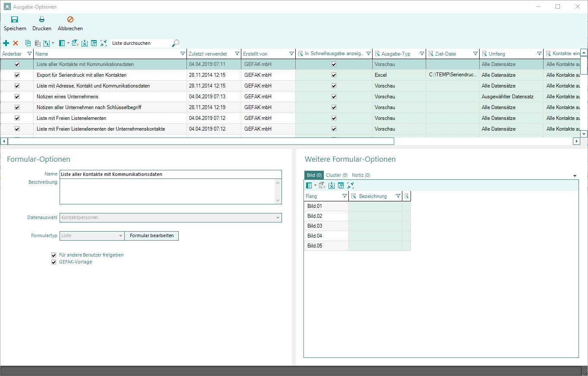Click the list's horizontal scrollbar thumb
The height and width of the screenshot is (376, 588).
point(201,141)
